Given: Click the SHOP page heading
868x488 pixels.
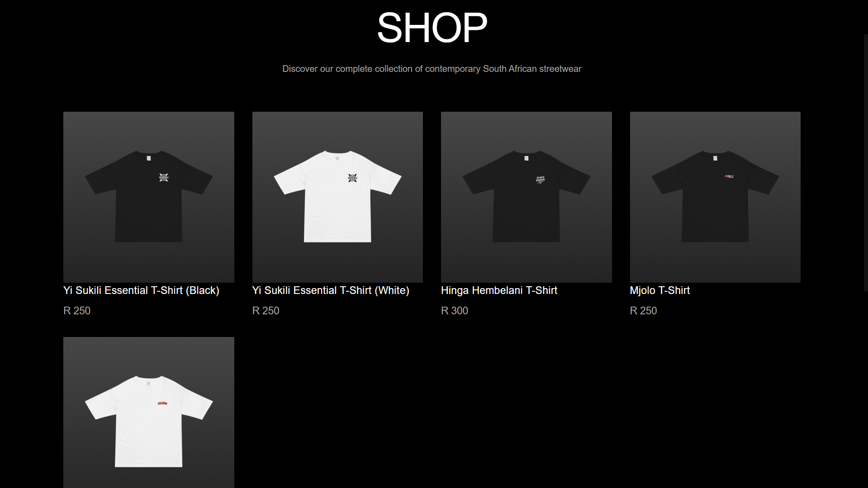Looking at the screenshot, I should [x=432, y=28].
